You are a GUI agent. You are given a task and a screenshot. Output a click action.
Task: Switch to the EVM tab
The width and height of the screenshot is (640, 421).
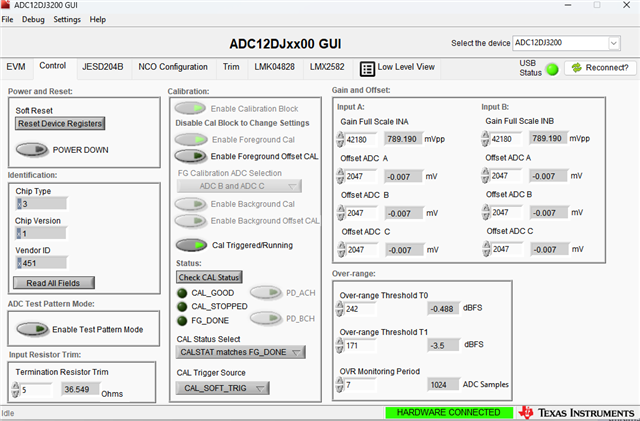point(16,67)
